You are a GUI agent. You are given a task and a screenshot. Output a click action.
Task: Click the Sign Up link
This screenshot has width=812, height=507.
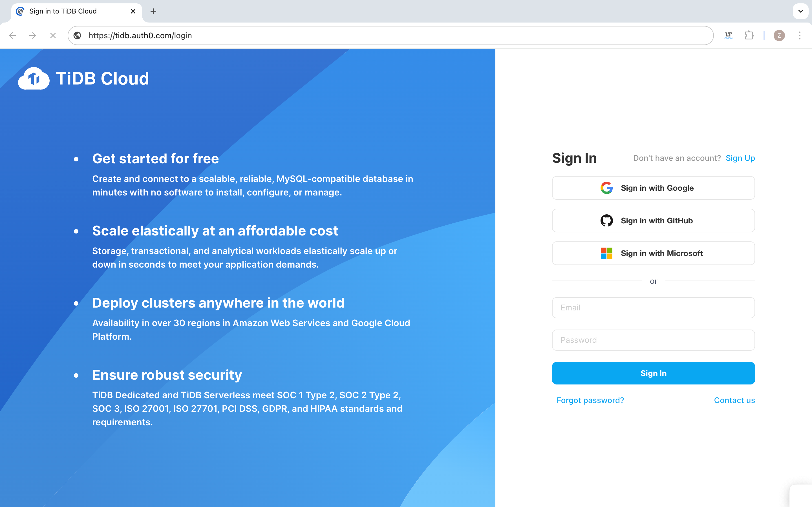point(740,158)
